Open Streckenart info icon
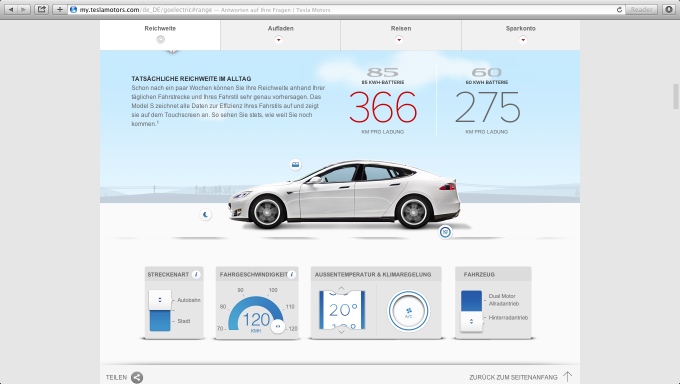This screenshot has height=384, width=680. pos(196,274)
